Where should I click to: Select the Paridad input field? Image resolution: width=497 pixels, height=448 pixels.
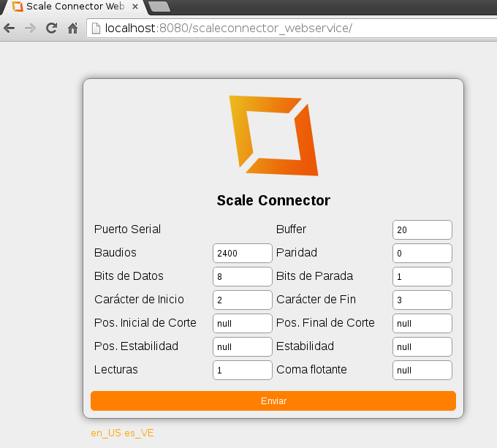(422, 253)
